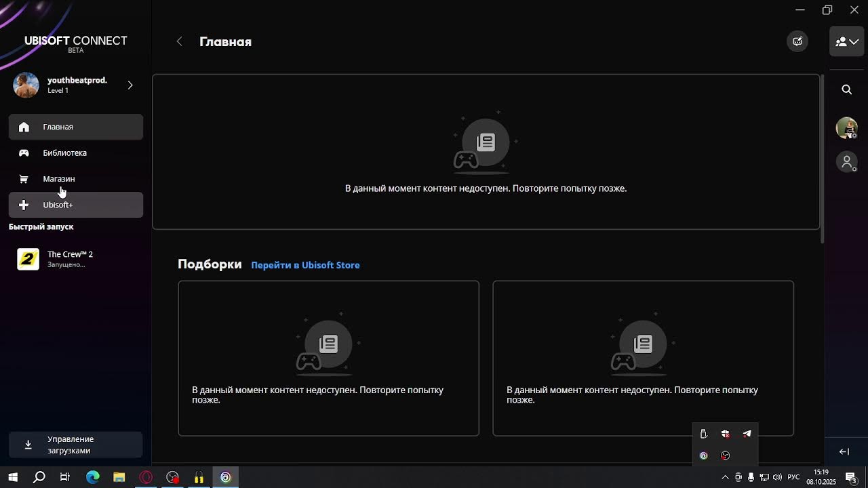The width and height of the screenshot is (868, 488).
Task: Click the right Подборки content card
Action: (x=643, y=358)
